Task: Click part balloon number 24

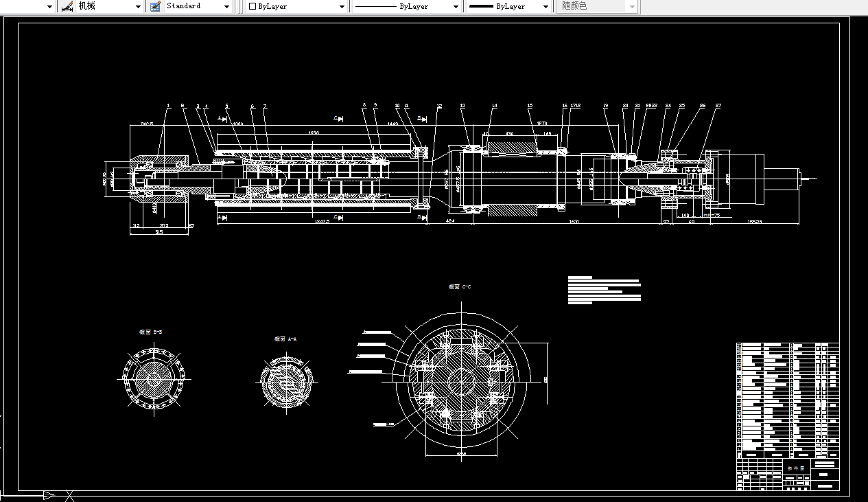Action: [668, 106]
